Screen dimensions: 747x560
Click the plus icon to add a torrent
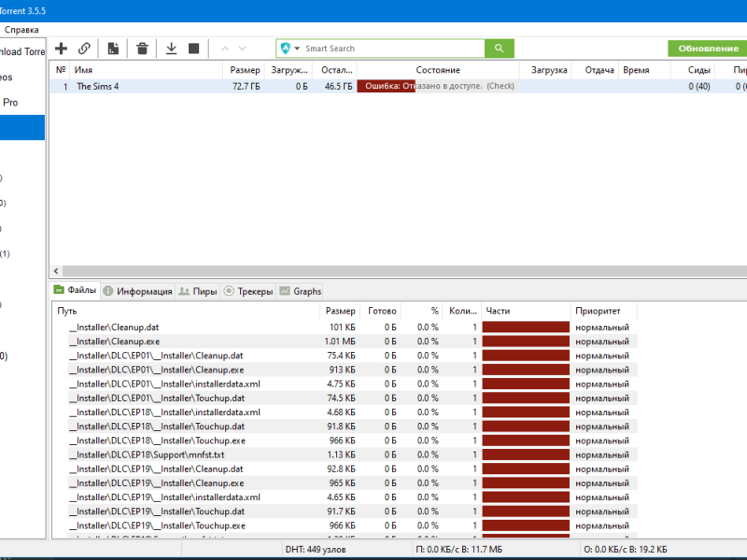(x=61, y=49)
